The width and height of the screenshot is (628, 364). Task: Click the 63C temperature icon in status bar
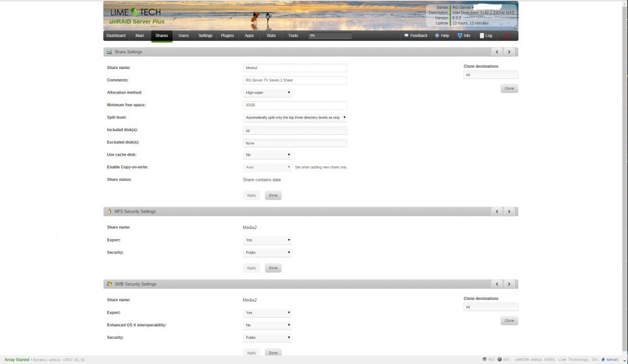499,359
